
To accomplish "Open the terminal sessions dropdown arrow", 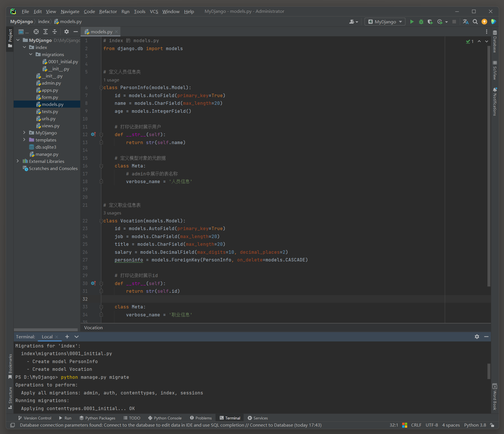I will [x=77, y=337].
